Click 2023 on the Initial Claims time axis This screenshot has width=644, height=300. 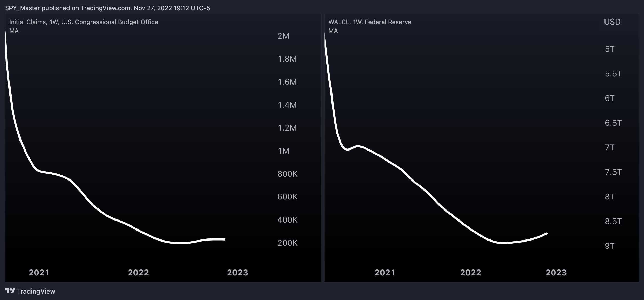point(238,272)
